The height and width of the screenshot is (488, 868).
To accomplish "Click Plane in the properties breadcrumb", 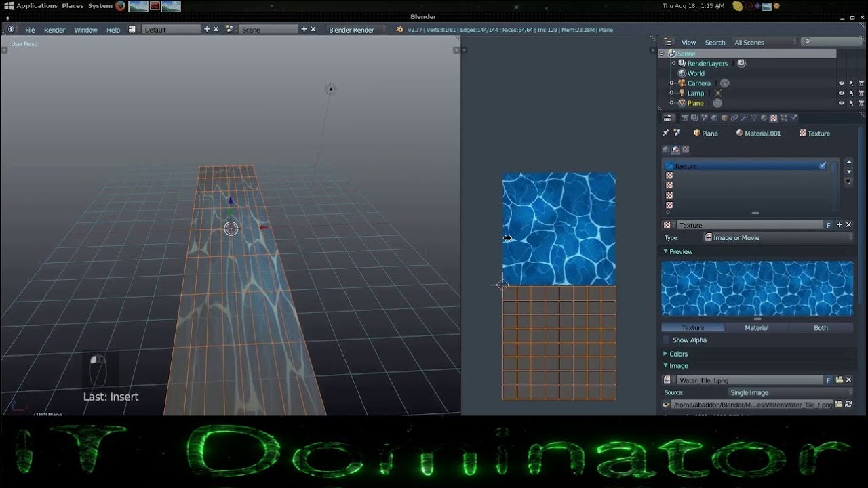I will pos(705,134).
